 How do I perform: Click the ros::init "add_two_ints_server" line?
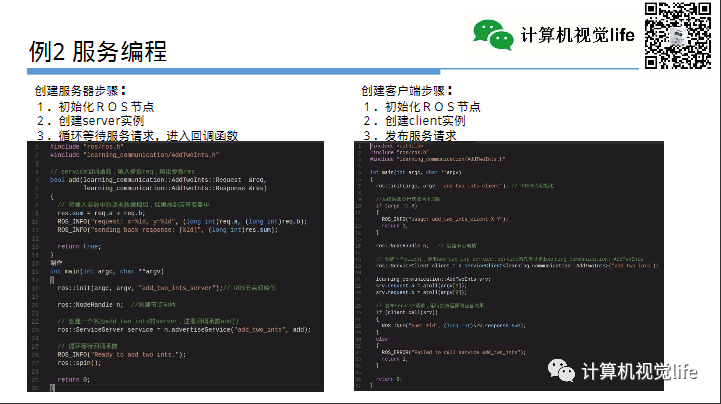tap(166, 288)
